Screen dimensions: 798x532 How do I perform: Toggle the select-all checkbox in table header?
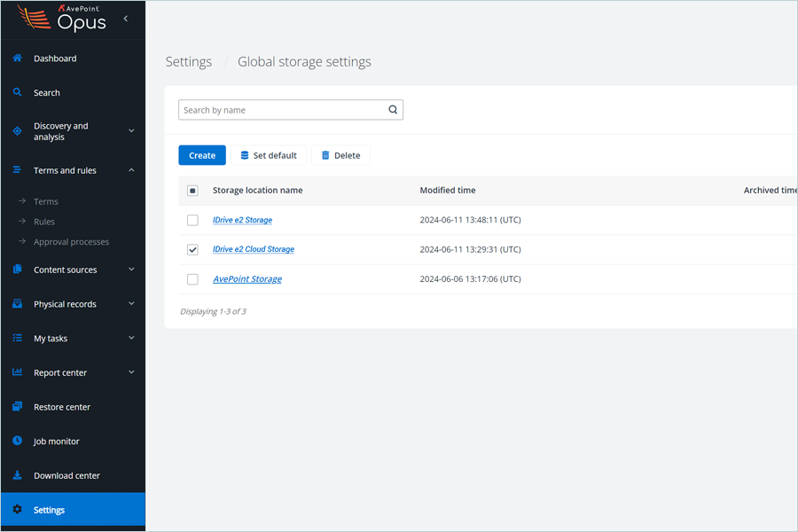point(192,191)
